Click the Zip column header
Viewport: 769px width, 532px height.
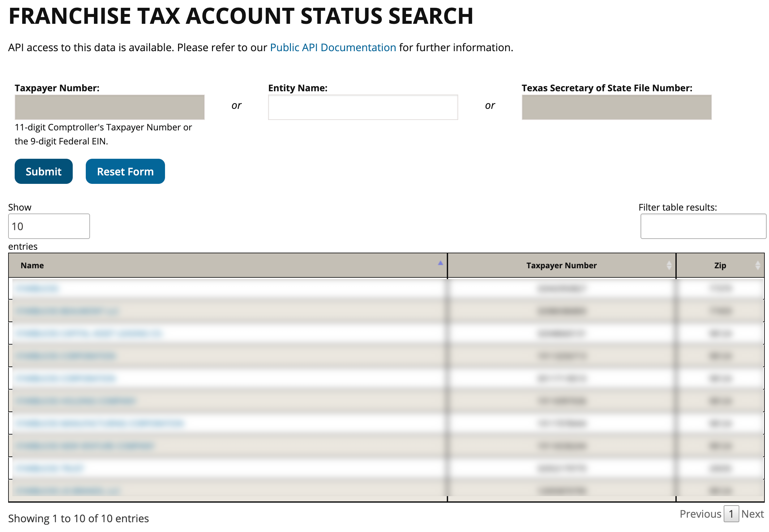720,265
